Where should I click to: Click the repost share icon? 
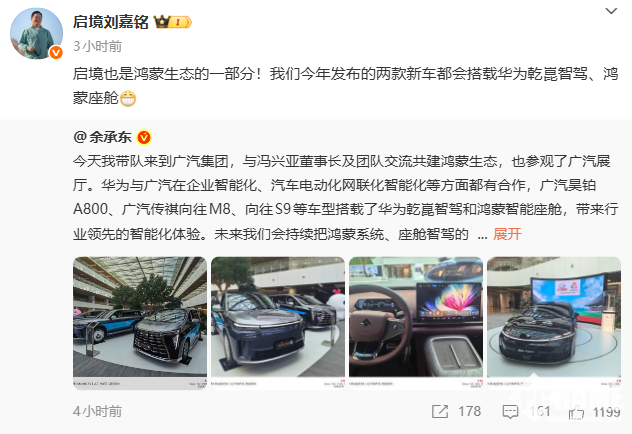440,411
